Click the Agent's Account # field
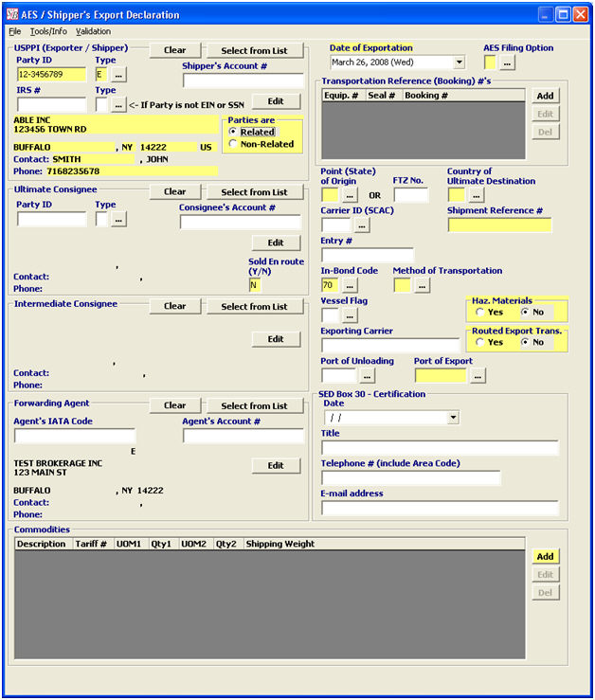 pos(243,436)
